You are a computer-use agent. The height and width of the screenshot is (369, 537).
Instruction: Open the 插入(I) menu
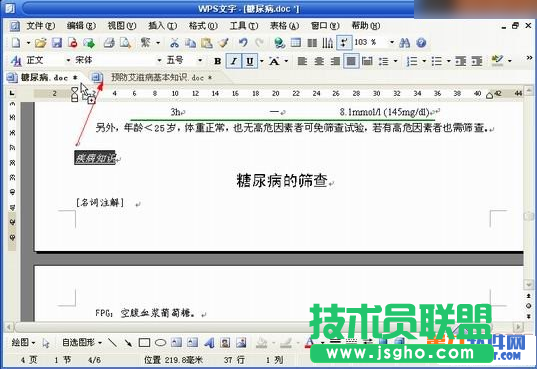tap(162, 26)
